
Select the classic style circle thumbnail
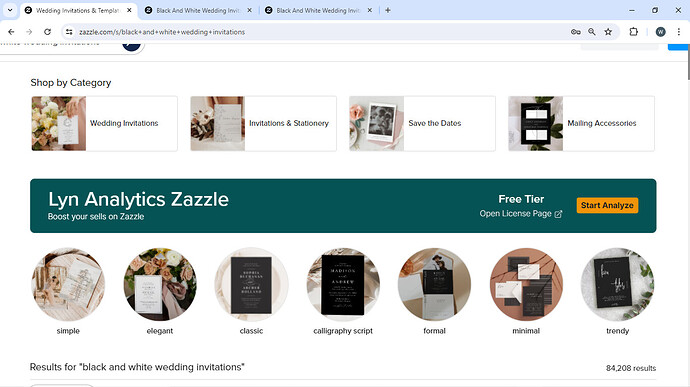[251, 284]
